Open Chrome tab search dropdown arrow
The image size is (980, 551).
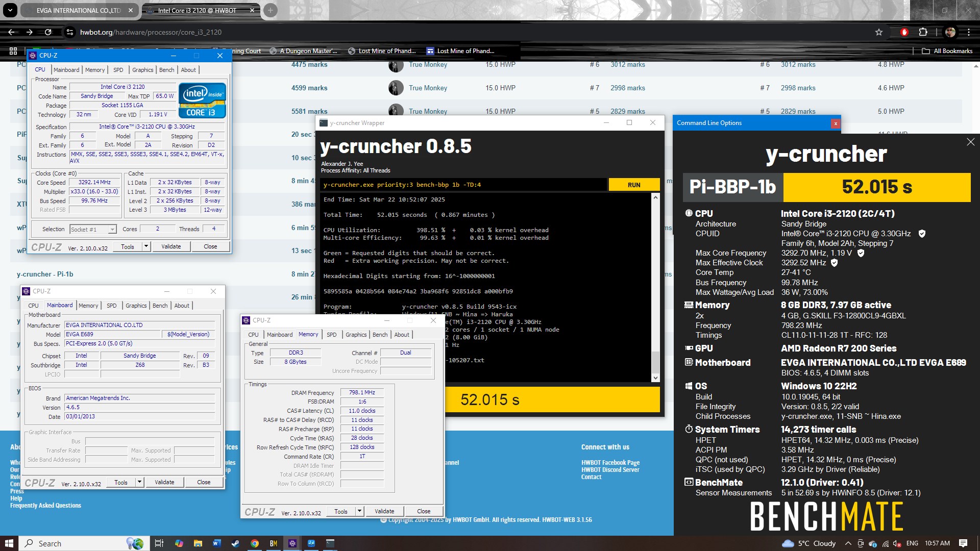coord(10,10)
